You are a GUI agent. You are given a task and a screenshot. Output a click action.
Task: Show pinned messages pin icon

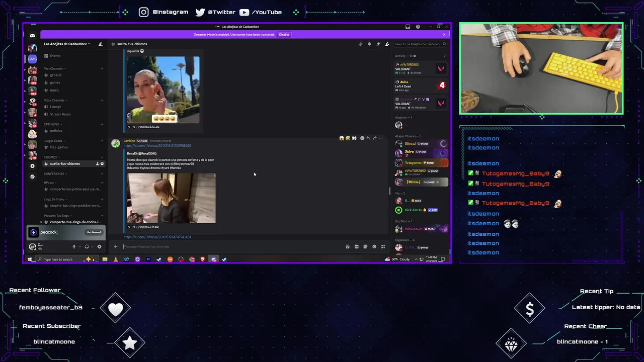tap(378, 44)
